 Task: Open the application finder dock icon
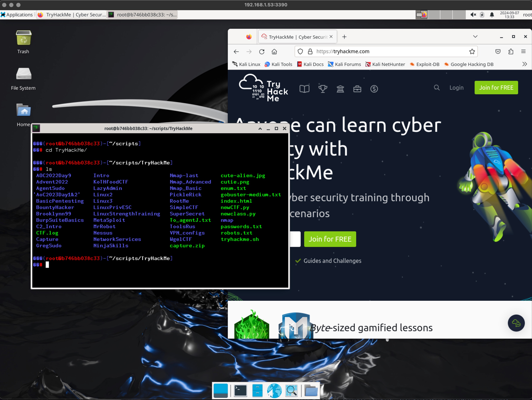coord(291,390)
